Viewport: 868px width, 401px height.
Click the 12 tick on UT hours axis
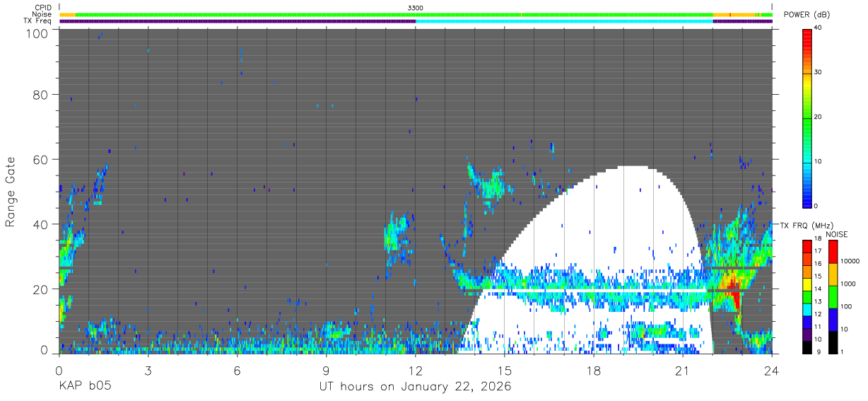[416, 371]
